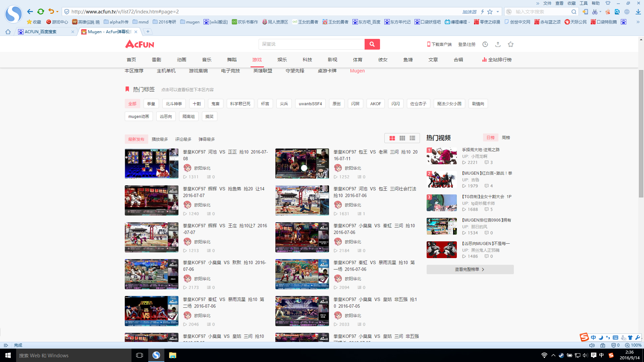
Task: Open a new browser tab
Action: pos(148,32)
